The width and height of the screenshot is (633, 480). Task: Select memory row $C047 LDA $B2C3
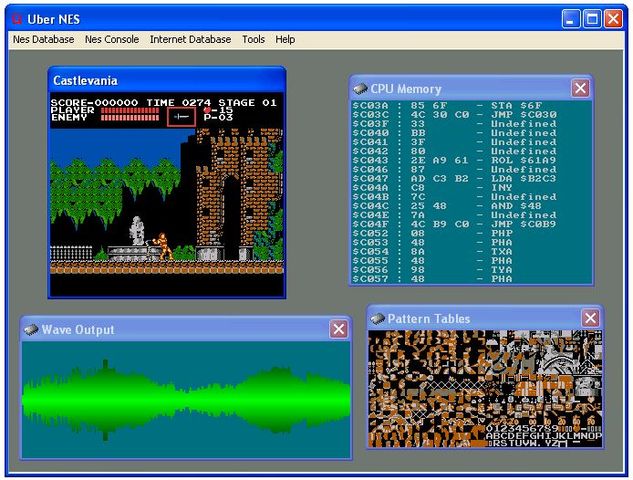click(455, 178)
